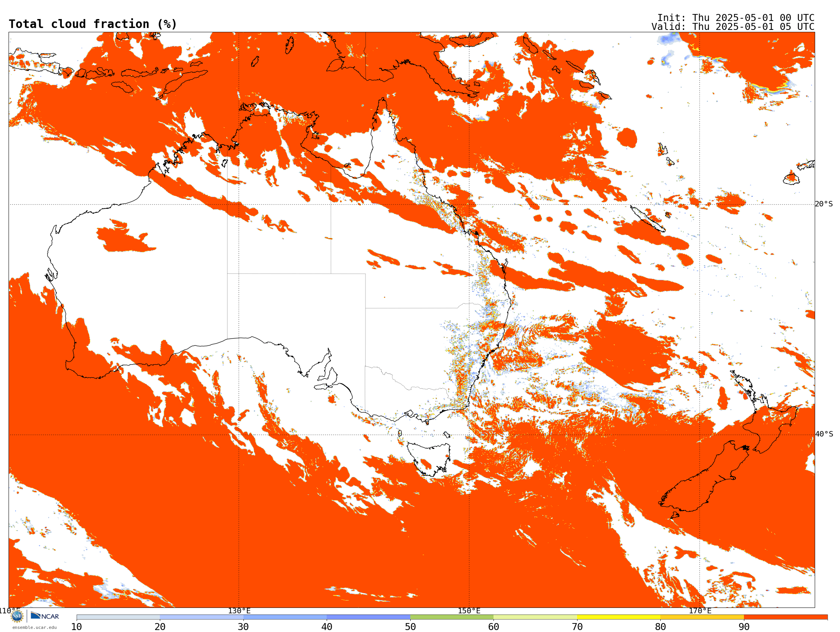The width and height of the screenshot is (840, 632).
Task: Click the 130°E longitude label
Action: point(239,611)
